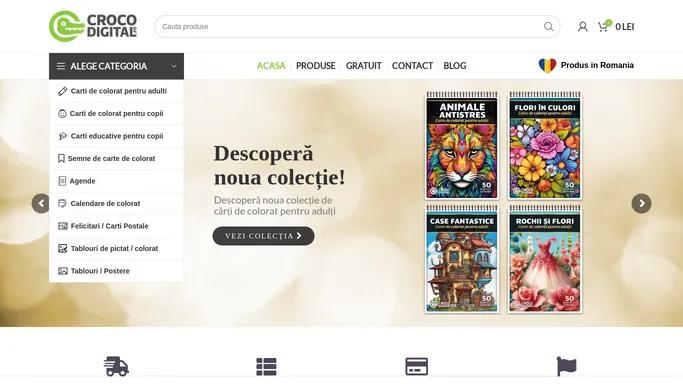This screenshot has width=683, height=384.
Task: Click notebook icon beside Agende
Action: point(62,181)
